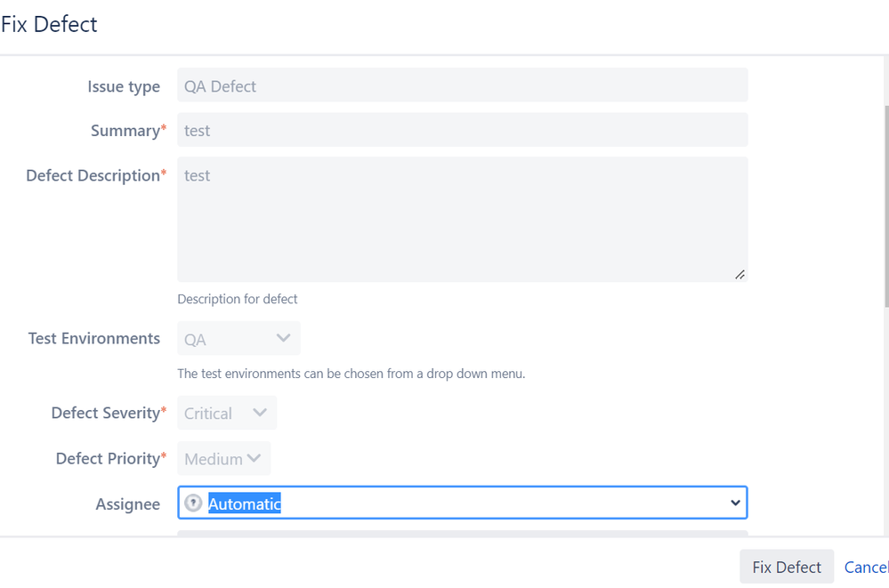Open the Assignee dropdown showing Automatic

[x=462, y=502]
